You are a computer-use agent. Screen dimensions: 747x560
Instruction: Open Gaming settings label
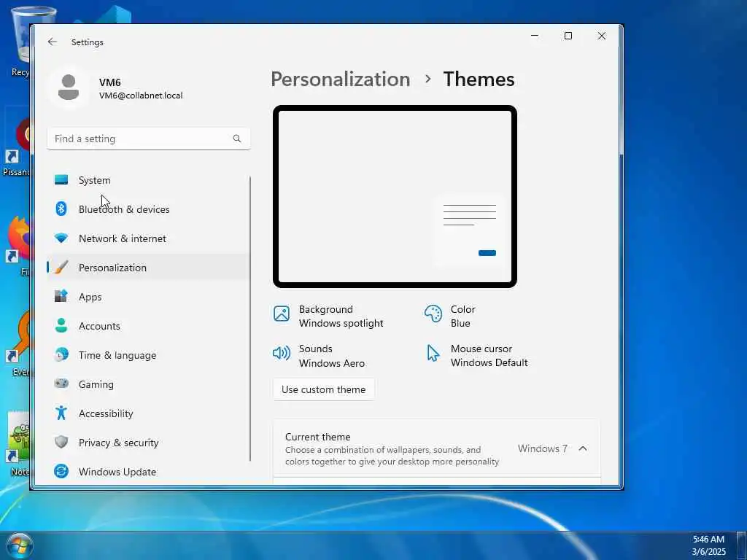click(x=96, y=384)
